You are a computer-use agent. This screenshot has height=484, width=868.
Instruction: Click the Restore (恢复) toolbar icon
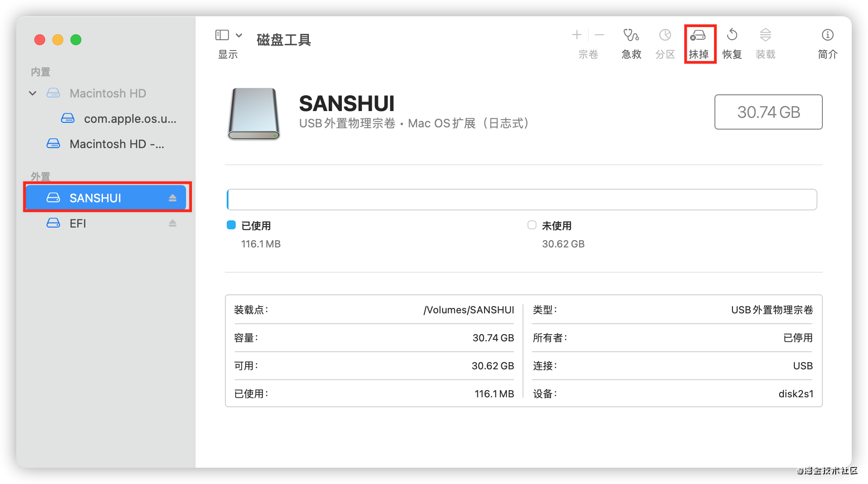732,35
